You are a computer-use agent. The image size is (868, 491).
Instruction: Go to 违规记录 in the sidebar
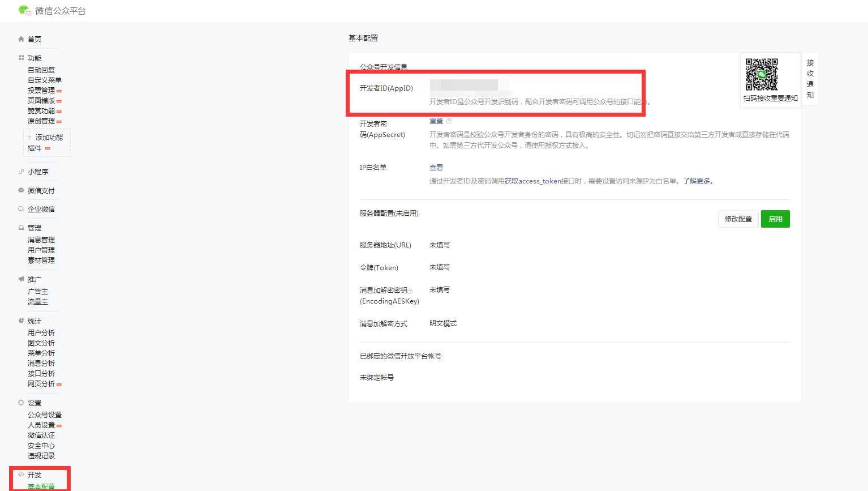[41, 455]
